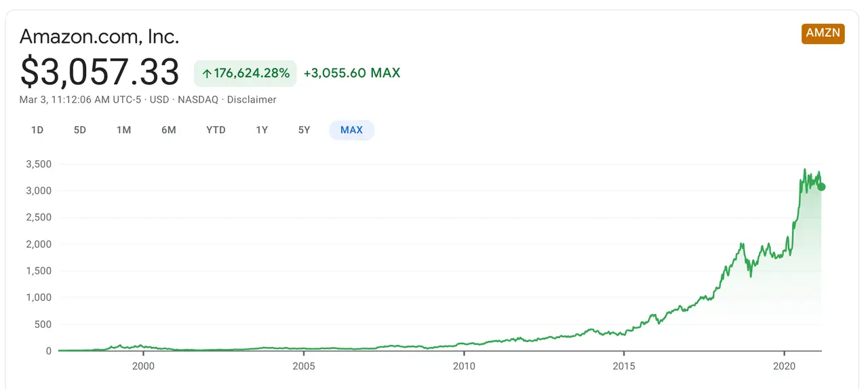Click the AMZN ticker badge
This screenshot has height=389, width=868.
click(x=823, y=34)
